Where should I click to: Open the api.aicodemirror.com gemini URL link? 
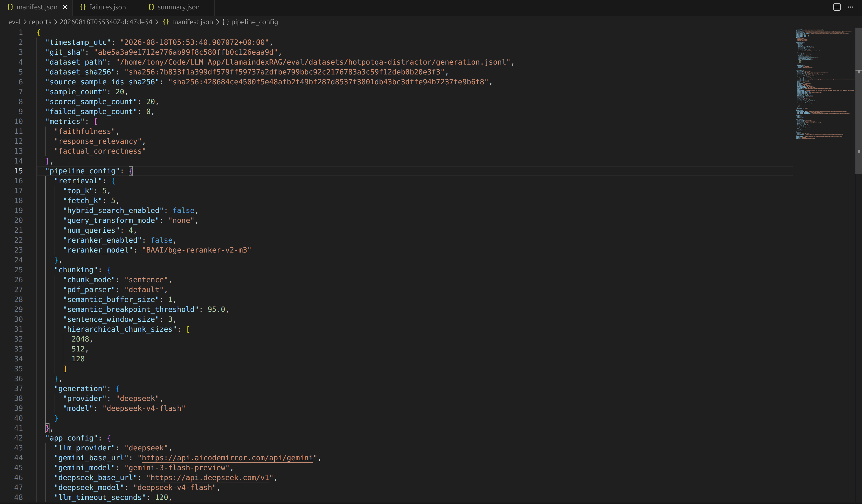(227, 458)
